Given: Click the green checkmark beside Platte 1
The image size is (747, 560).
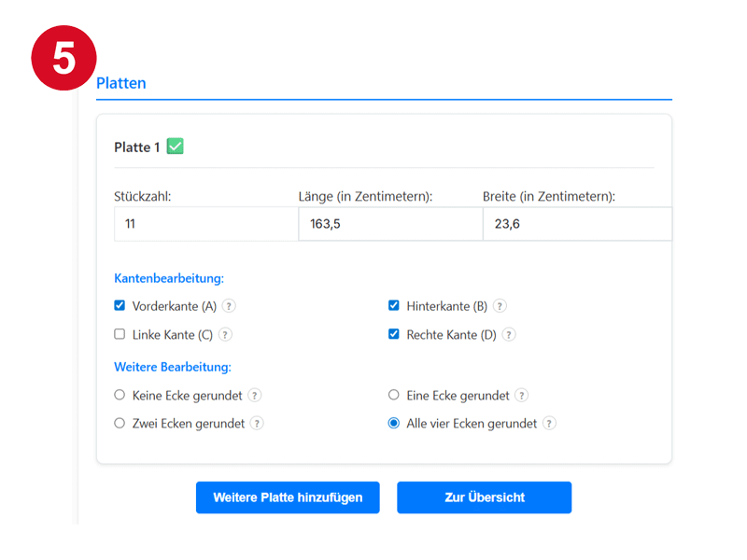Looking at the screenshot, I should coord(176,146).
